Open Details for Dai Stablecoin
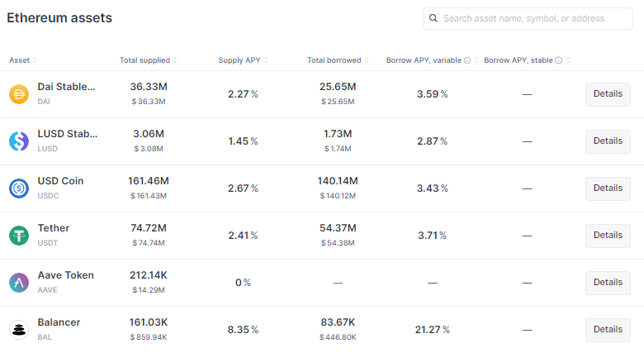This screenshot has width=644, height=353. point(608,94)
